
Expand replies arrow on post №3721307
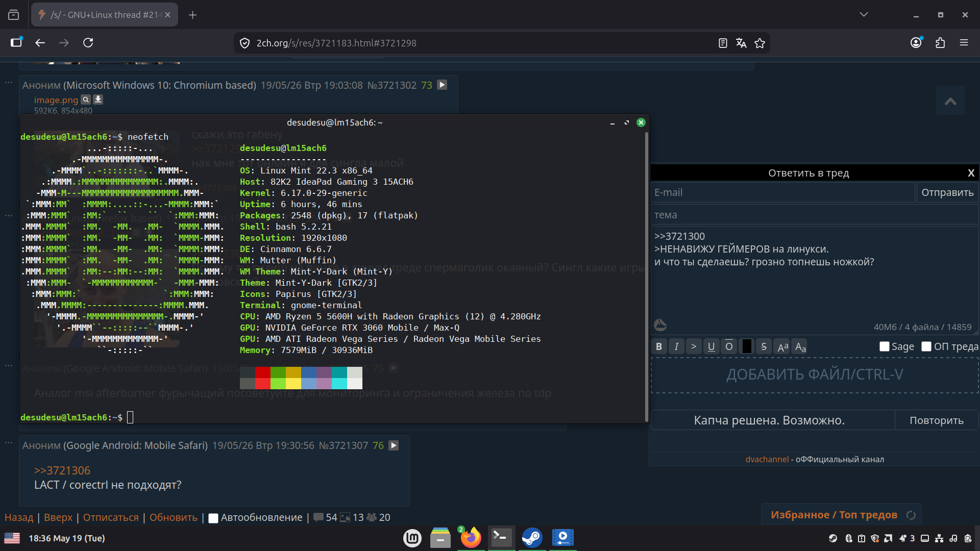pos(394,445)
